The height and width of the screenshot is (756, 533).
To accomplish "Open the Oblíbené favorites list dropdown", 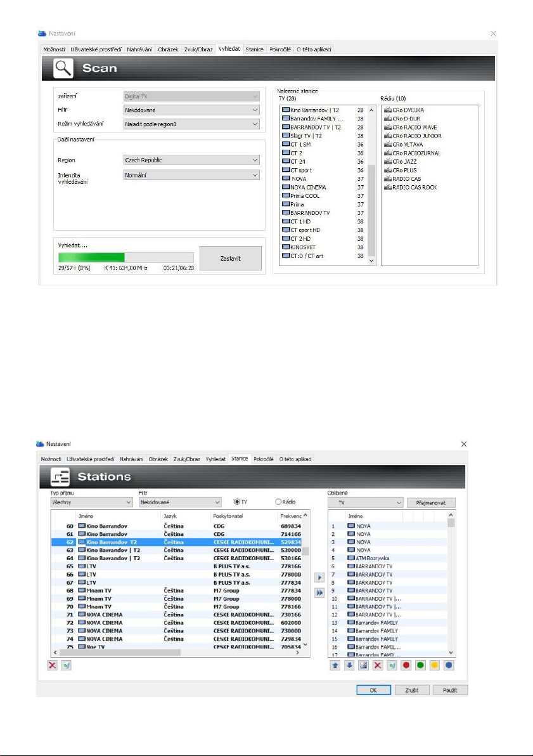I will [365, 502].
